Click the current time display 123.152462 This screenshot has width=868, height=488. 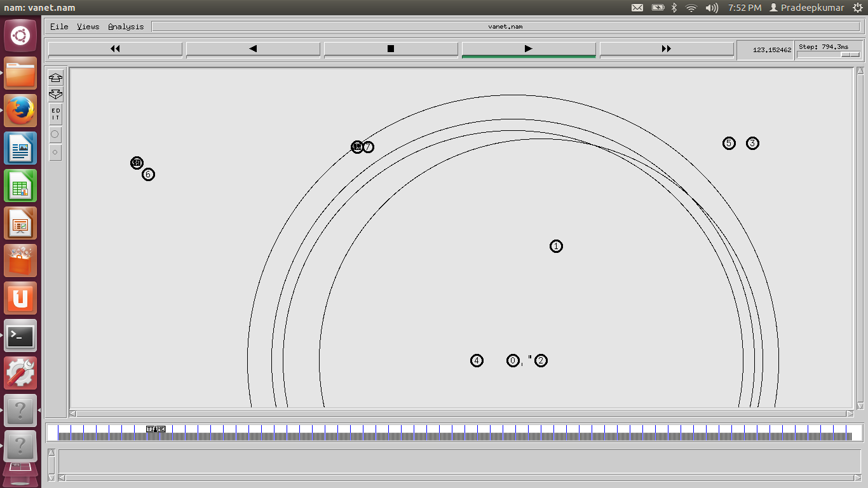point(772,50)
